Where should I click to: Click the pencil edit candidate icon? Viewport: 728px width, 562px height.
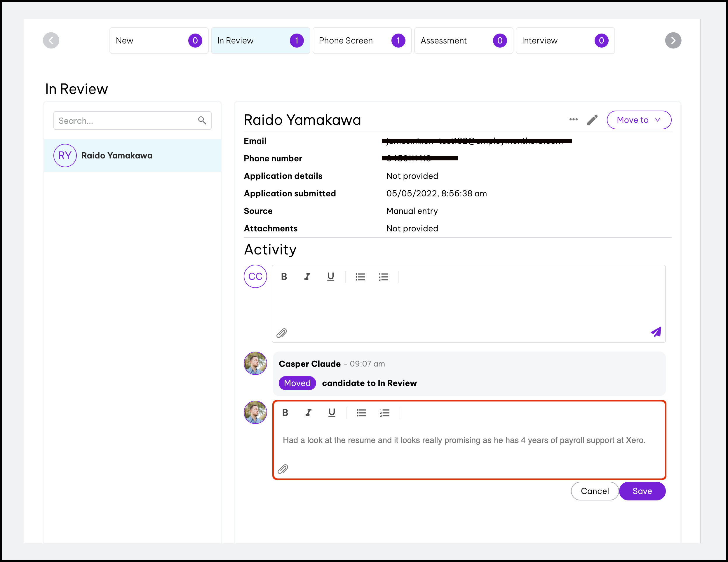click(592, 120)
